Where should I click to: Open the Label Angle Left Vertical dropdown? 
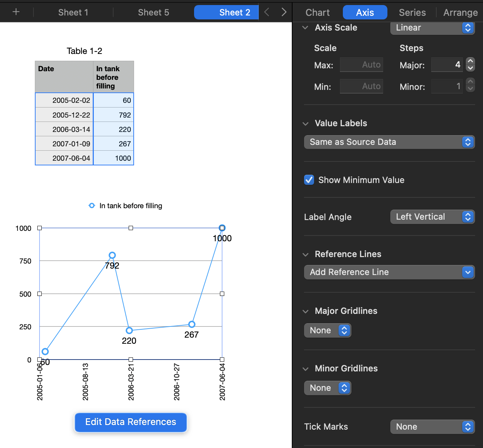click(433, 217)
